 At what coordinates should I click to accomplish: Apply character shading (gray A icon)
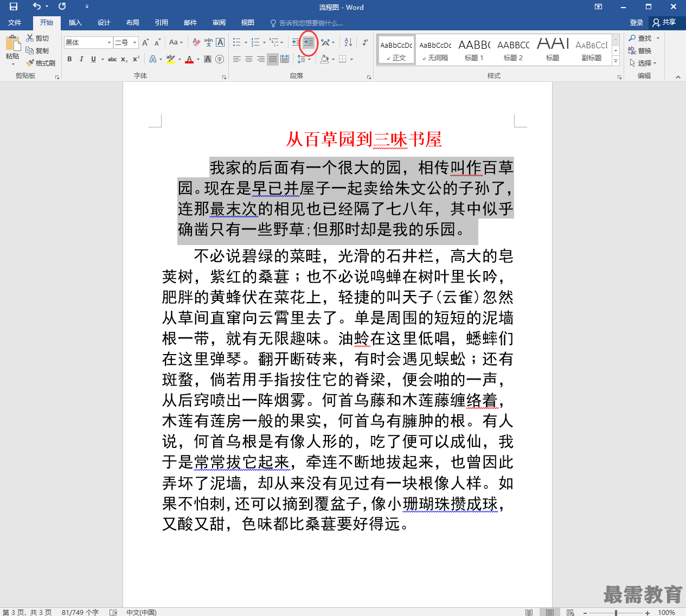(208, 59)
